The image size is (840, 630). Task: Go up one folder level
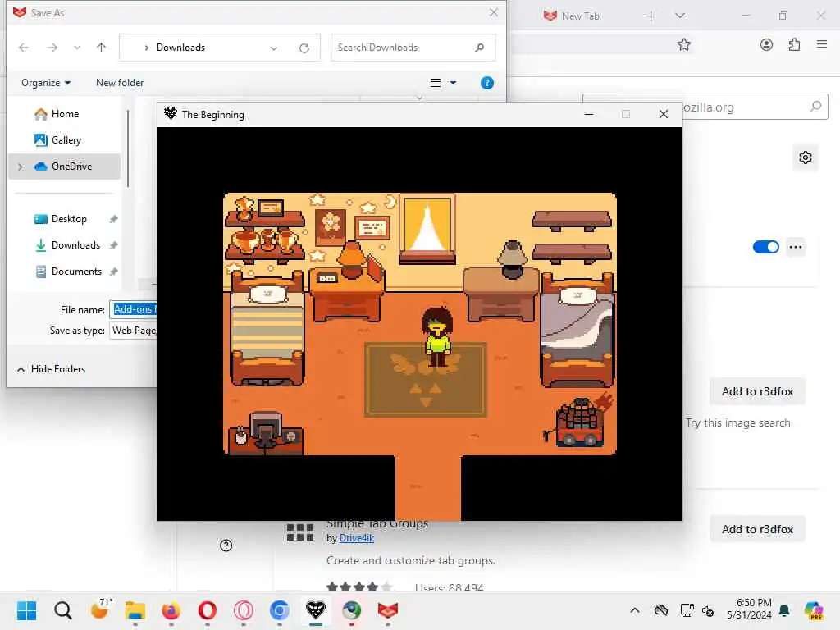click(x=101, y=48)
